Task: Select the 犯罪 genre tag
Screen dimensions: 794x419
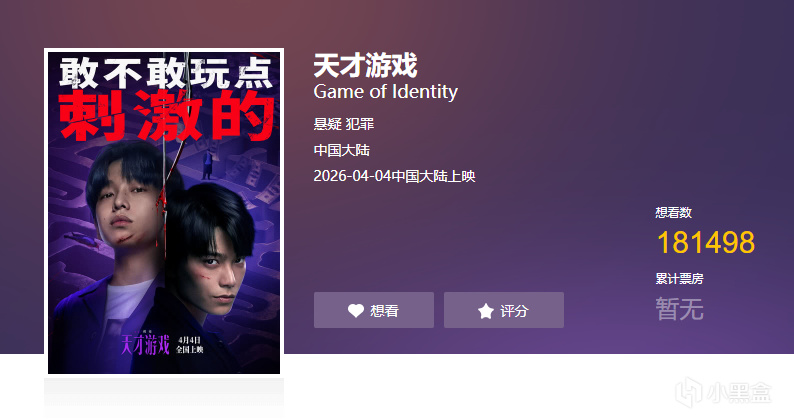Action: [x=360, y=124]
